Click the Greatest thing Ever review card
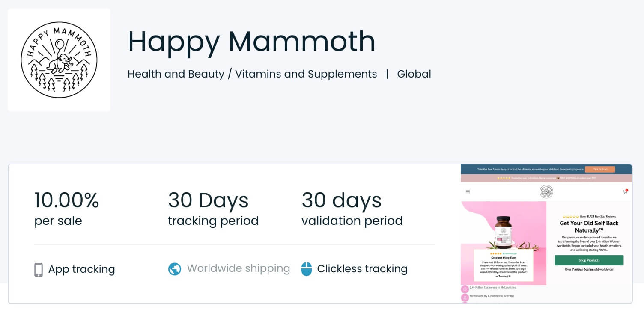 coord(503,265)
